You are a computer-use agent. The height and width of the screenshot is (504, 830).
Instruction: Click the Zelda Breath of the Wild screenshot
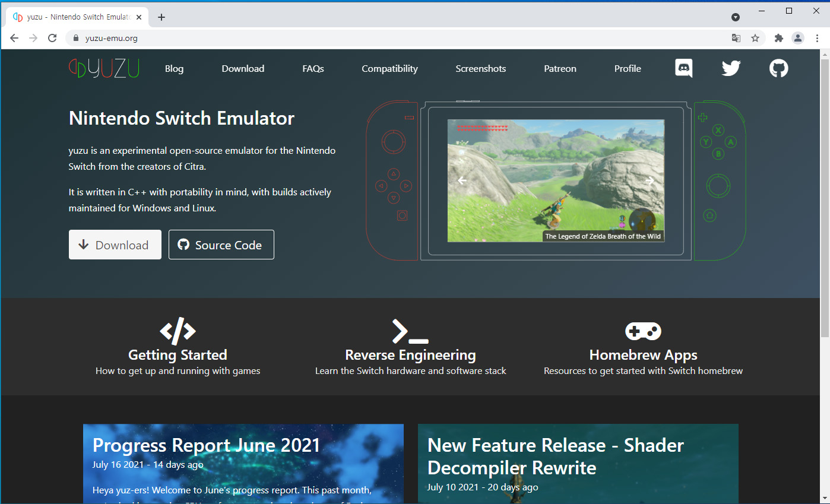[x=556, y=180]
